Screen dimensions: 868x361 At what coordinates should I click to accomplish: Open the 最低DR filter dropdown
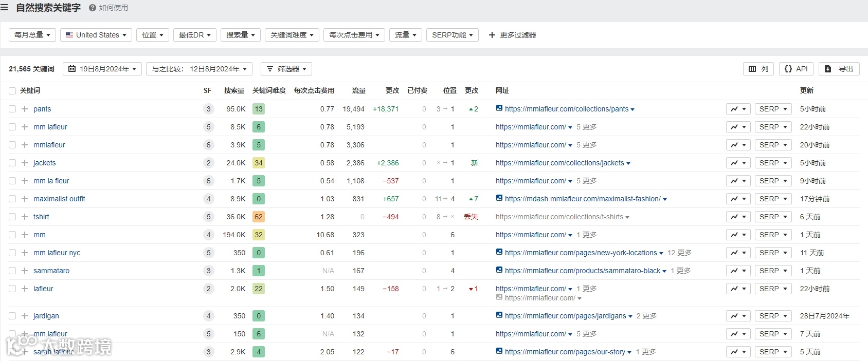coord(195,35)
